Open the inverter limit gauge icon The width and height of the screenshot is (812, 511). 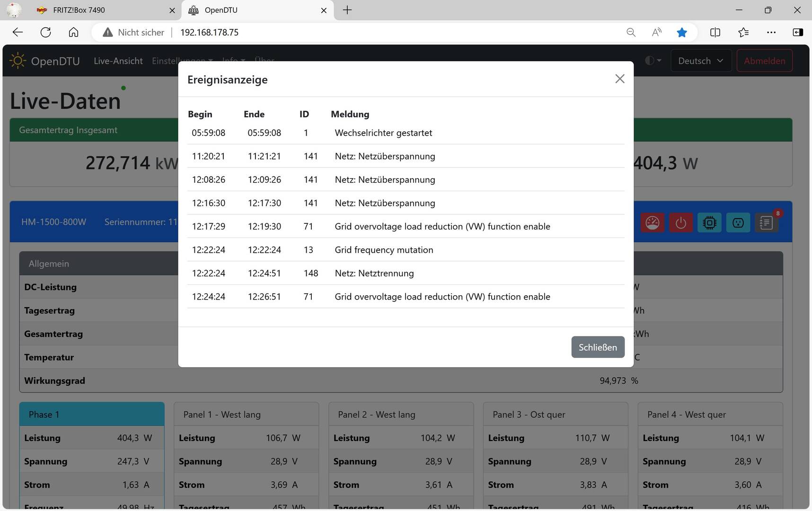pyautogui.click(x=652, y=222)
